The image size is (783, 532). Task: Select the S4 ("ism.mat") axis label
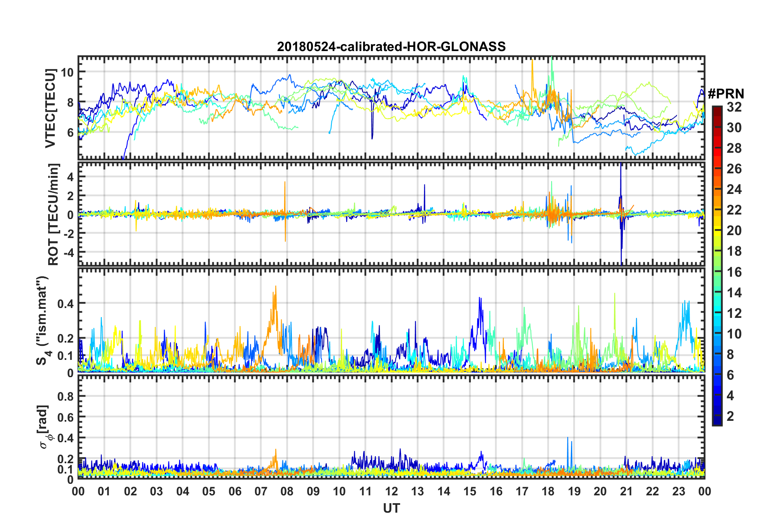[x=43, y=320]
